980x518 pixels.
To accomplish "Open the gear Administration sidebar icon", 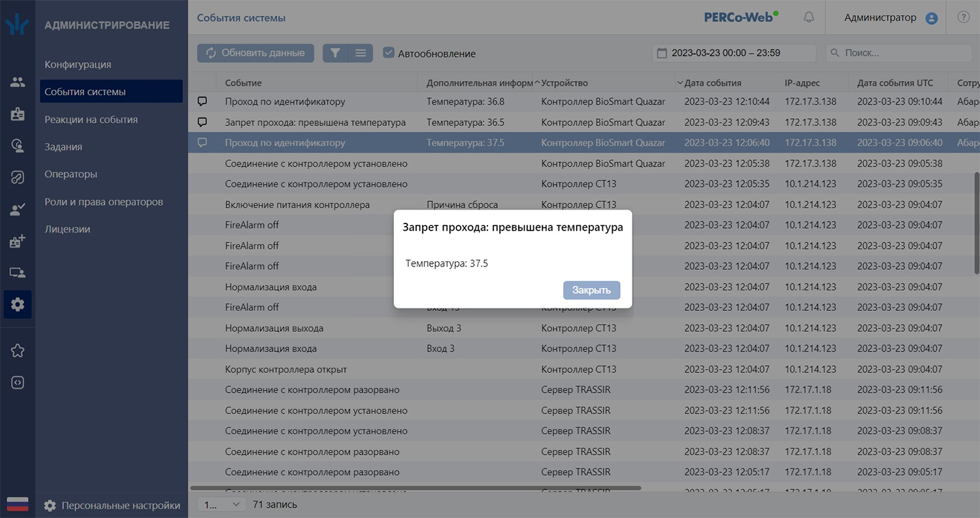I will 18,304.
